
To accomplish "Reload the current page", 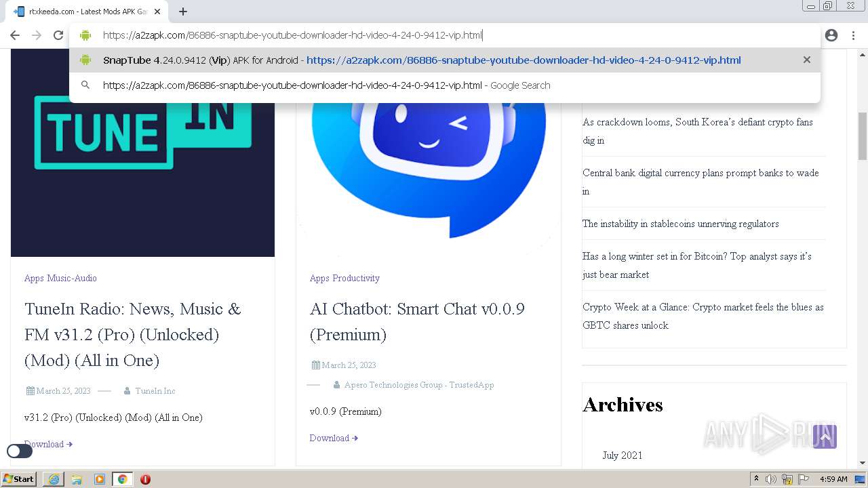I will (58, 35).
